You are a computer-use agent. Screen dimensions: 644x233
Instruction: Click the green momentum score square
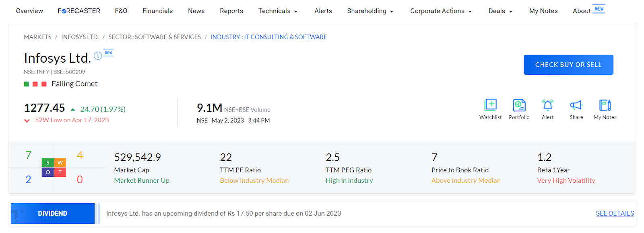tap(26, 84)
